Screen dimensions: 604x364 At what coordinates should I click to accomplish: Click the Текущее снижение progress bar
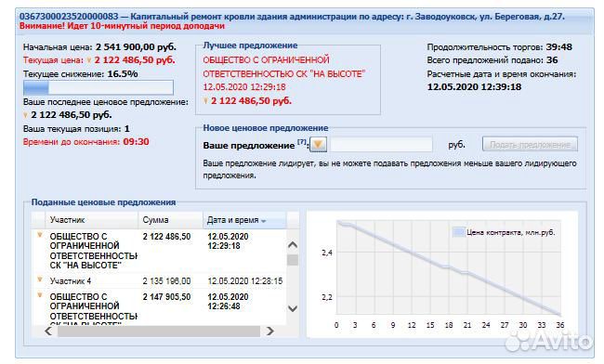click(x=98, y=87)
